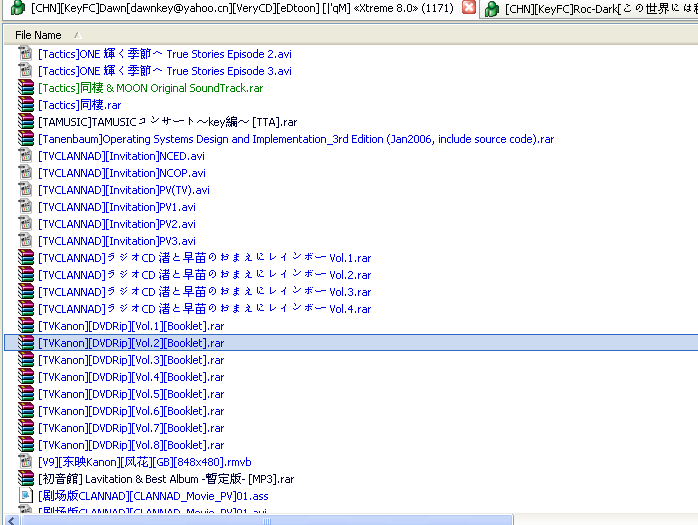Viewport: 698px width, 525px height.
Task: Select [TVKanon][DVDRip][Vol.8][Booklet].rar name
Action: point(131,445)
